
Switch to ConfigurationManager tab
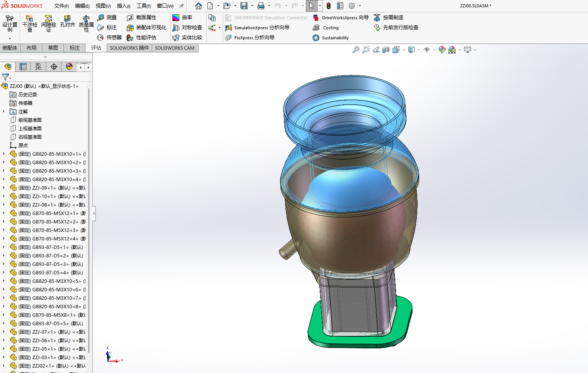pyautogui.click(x=38, y=67)
